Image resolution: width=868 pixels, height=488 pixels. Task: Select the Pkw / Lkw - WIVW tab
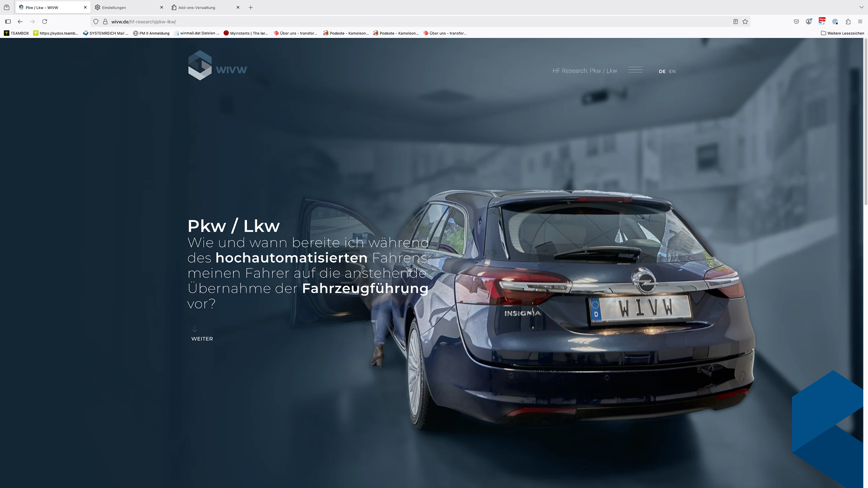point(53,7)
